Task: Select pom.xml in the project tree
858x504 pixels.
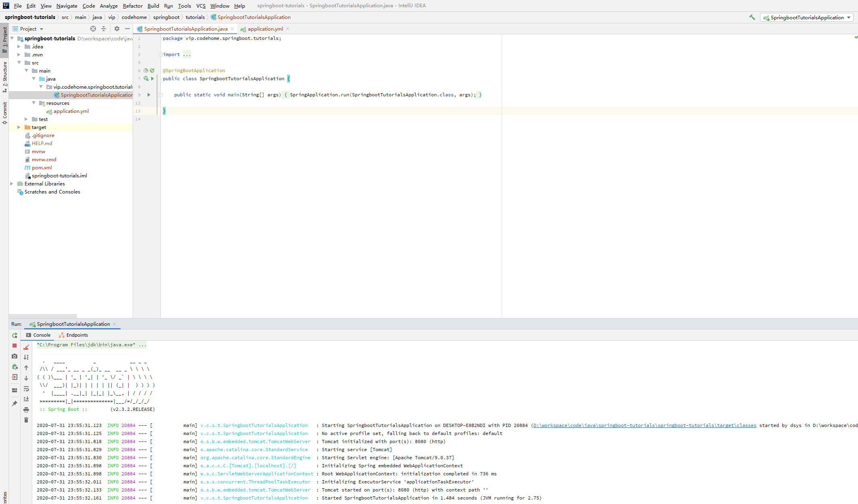Action: pos(42,168)
